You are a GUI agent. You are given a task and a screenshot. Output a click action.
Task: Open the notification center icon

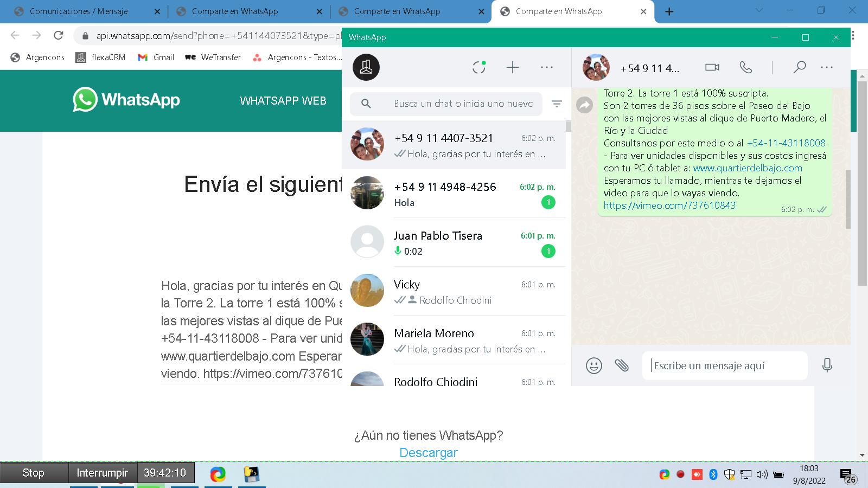pos(848,476)
